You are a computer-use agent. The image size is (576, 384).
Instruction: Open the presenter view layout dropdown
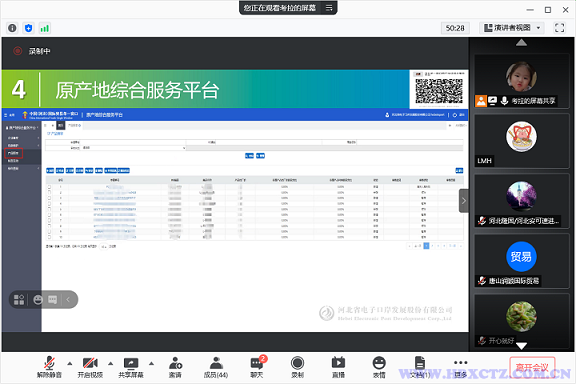(x=512, y=28)
